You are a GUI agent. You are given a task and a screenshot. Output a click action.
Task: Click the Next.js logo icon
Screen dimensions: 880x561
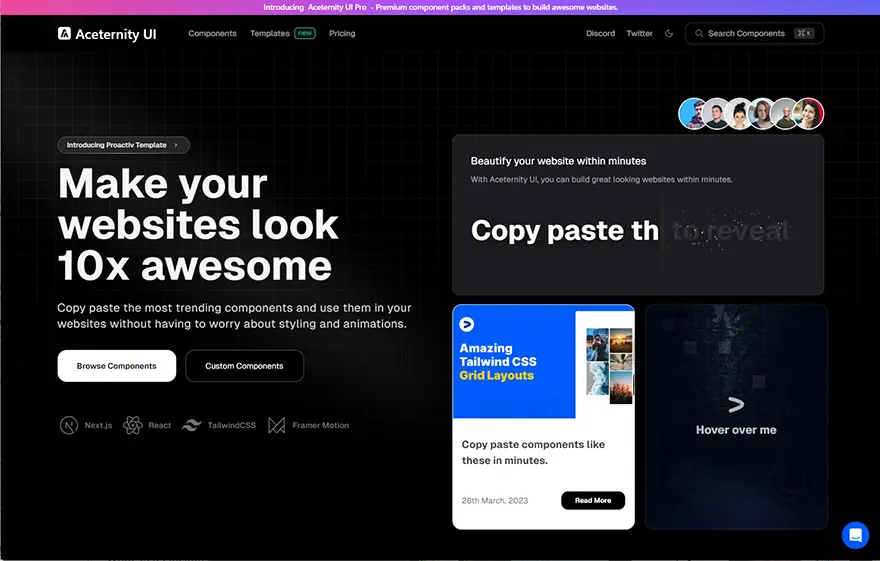click(68, 425)
